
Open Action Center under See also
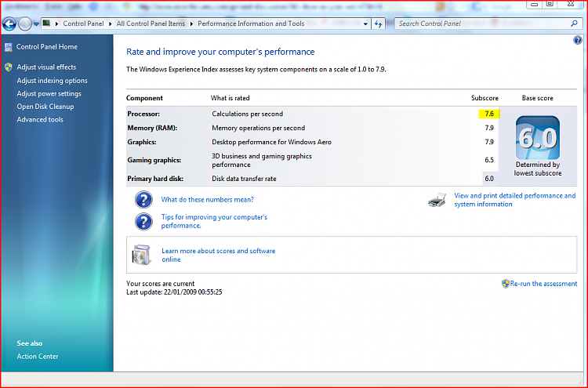tap(38, 357)
